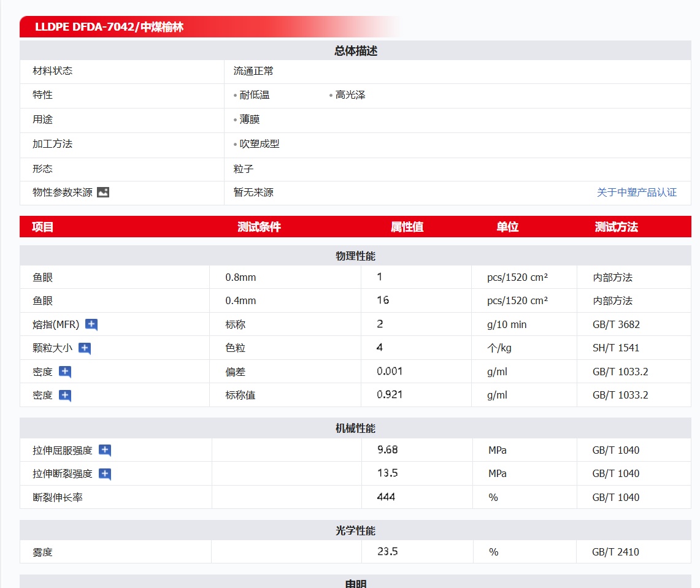Click the 总体描述 section header
This screenshot has height=588, width=700.
tap(356, 51)
